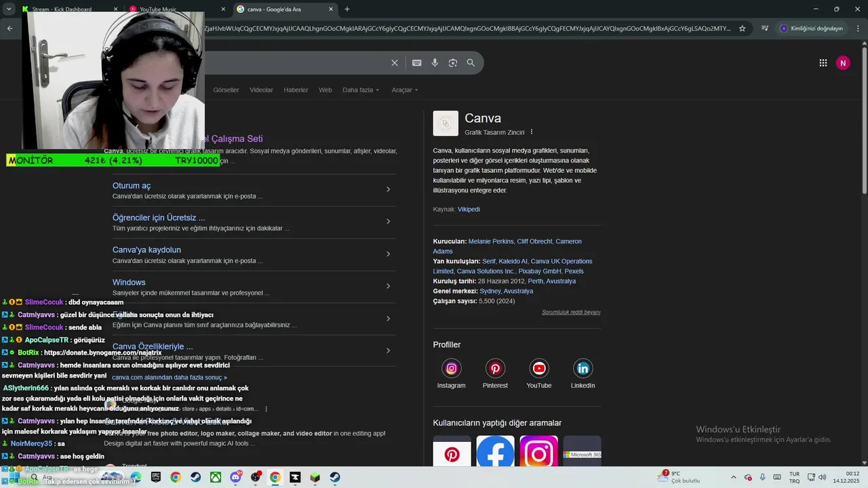868x488 pixels.
Task: Open the network icon in system tray
Action: pos(812,477)
